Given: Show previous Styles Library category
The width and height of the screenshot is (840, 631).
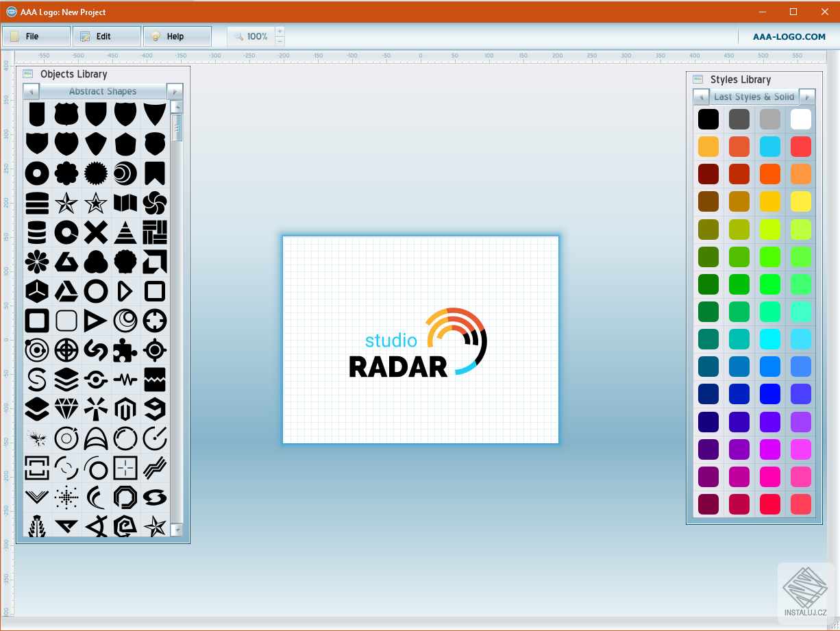Looking at the screenshot, I should click(701, 97).
